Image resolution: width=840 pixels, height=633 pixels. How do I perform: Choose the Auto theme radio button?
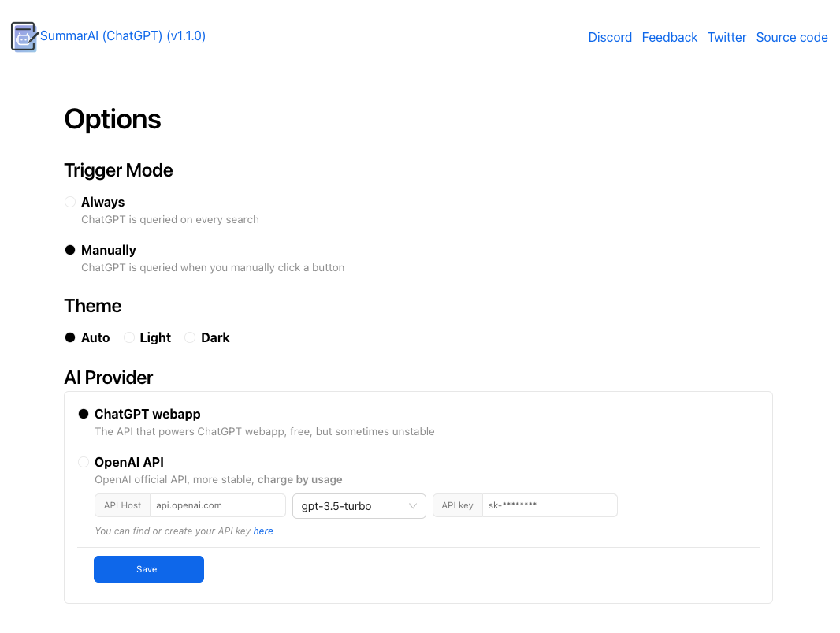click(70, 337)
